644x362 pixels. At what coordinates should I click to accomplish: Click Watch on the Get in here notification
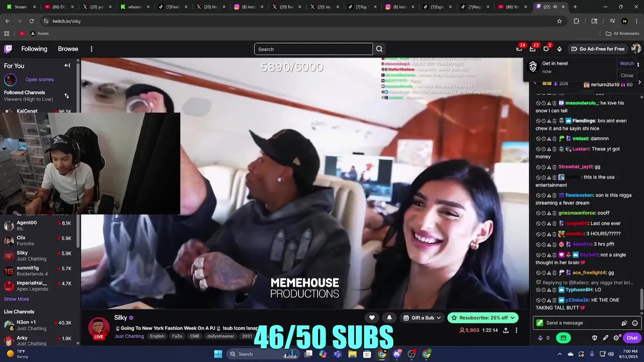pos(627,63)
